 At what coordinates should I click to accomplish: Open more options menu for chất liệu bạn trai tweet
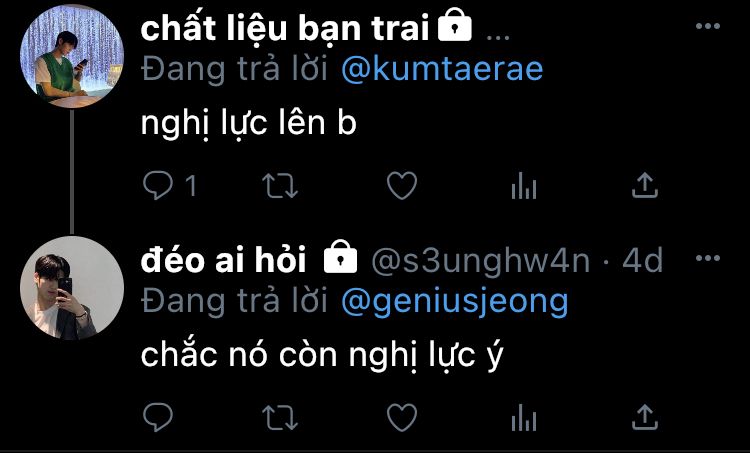point(708,26)
